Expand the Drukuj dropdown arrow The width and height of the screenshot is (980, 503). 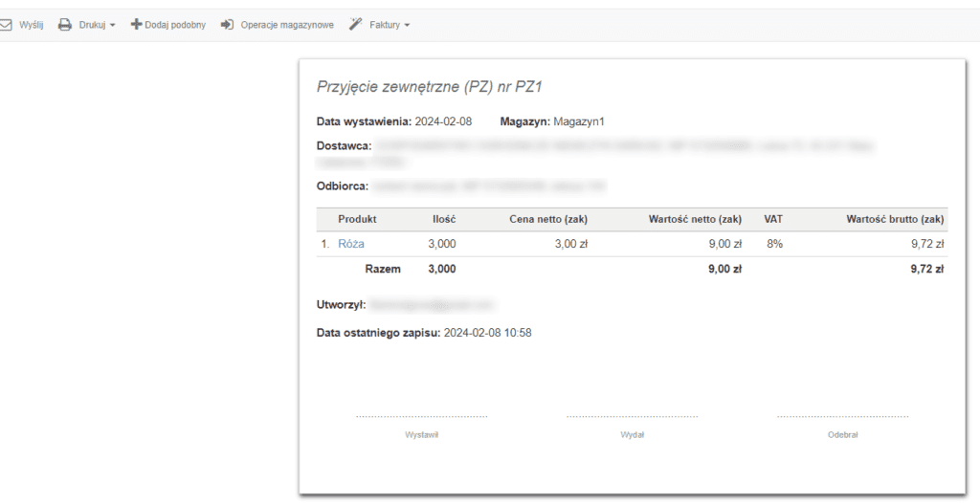[112, 26]
